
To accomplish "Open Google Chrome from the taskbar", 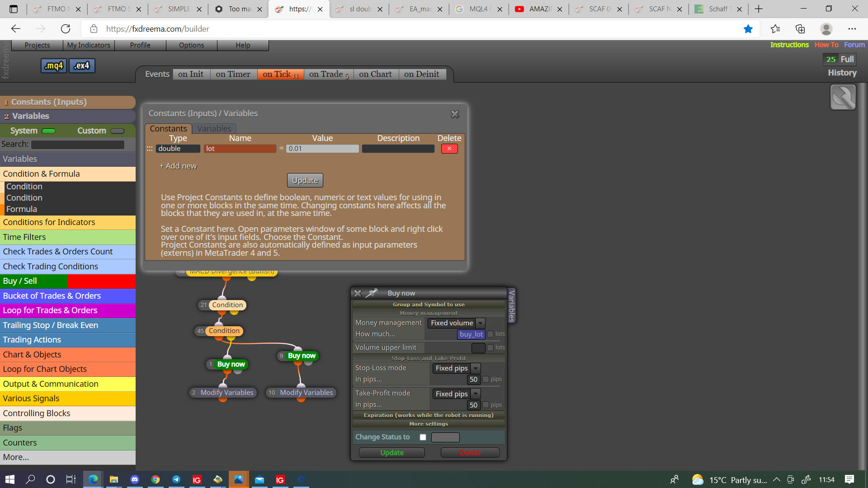I will (x=156, y=479).
